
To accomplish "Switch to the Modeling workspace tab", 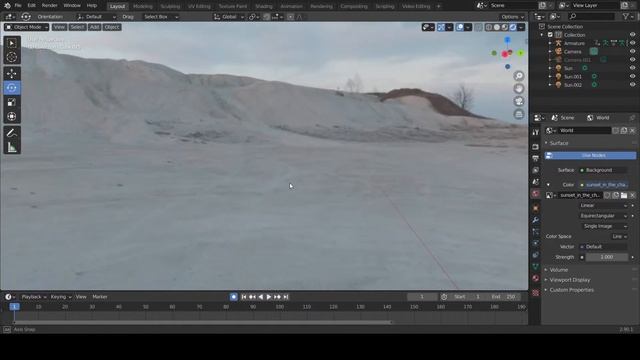I will (142, 7).
